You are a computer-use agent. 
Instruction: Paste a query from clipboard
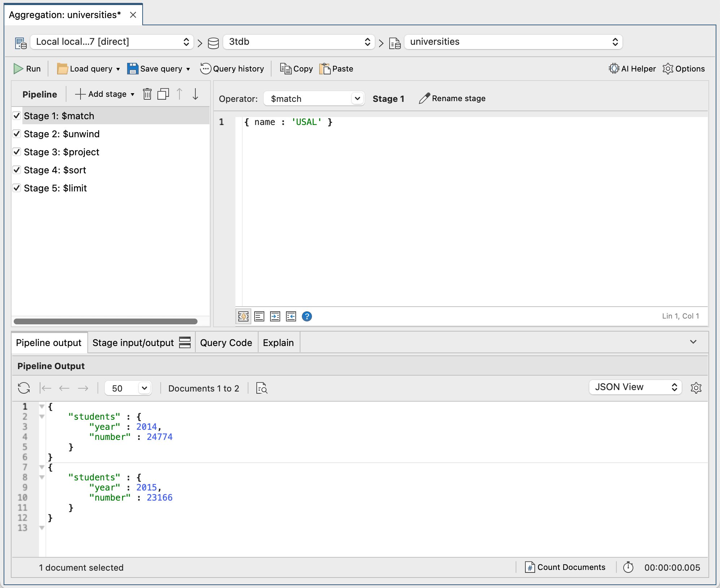click(337, 69)
